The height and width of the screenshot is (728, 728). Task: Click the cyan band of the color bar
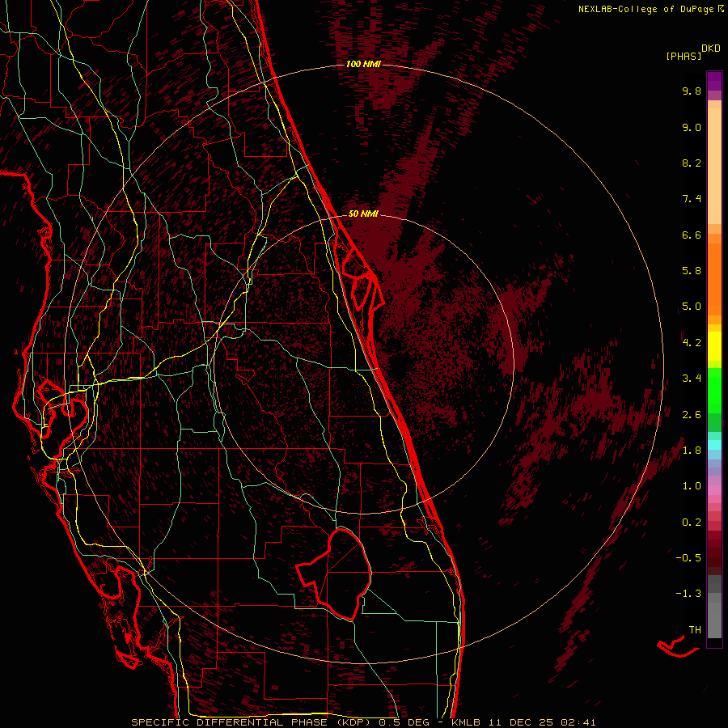[714, 445]
